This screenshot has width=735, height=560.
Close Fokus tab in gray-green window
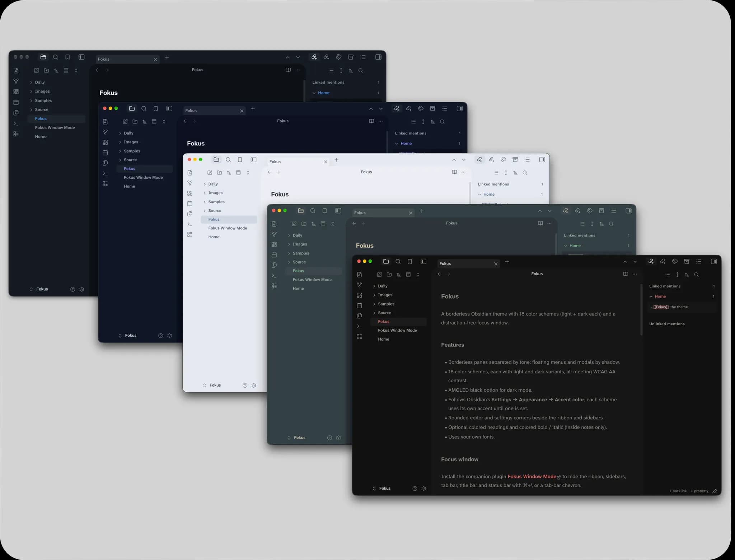pyautogui.click(x=411, y=213)
